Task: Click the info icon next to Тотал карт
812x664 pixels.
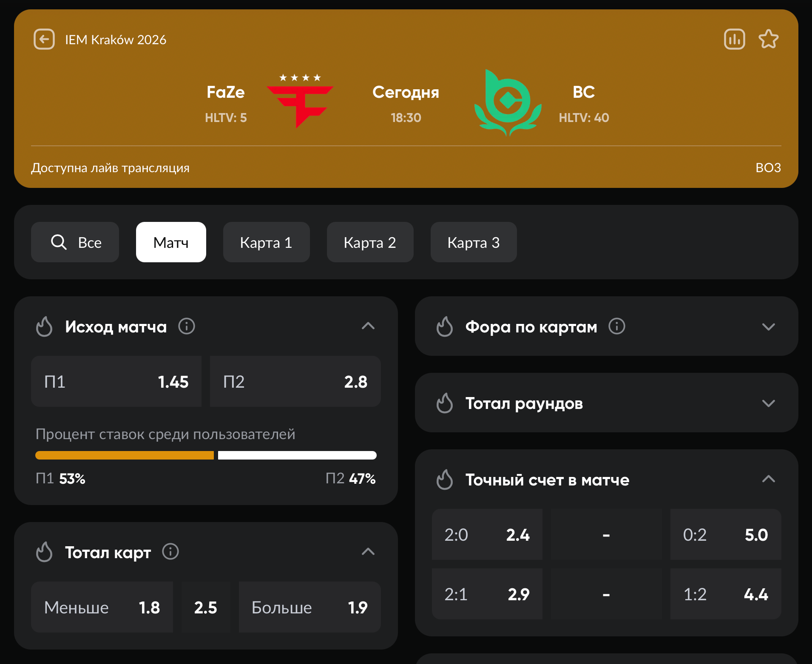Action: point(170,552)
